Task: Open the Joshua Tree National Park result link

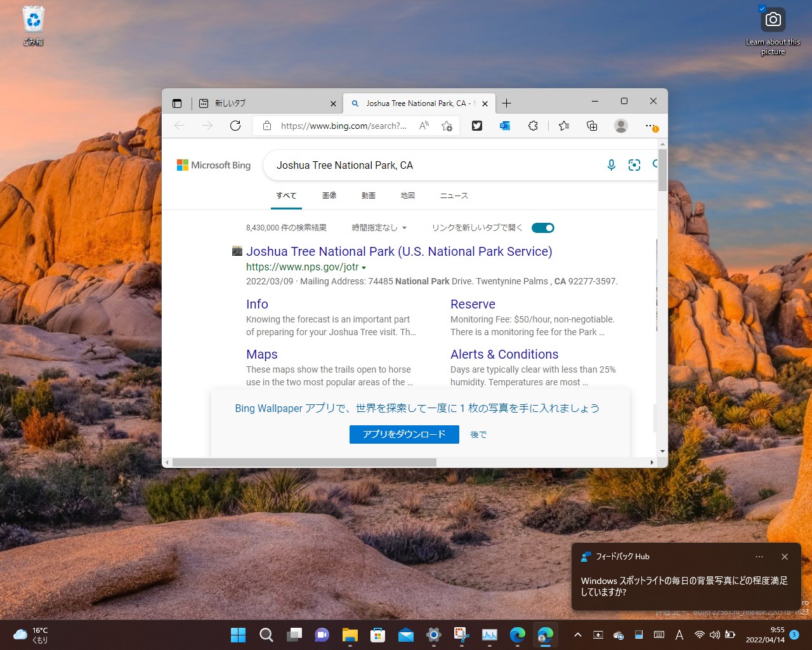Action: (399, 251)
